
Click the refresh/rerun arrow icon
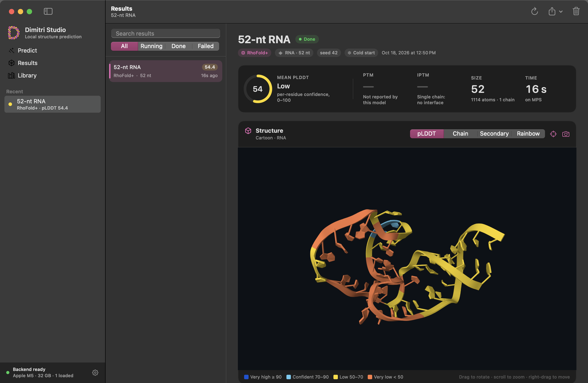(x=534, y=11)
